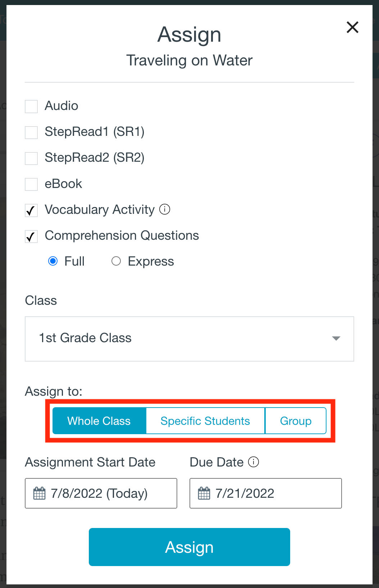Image resolution: width=379 pixels, height=588 pixels.
Task: Select the eBook checkbox
Action: tap(31, 184)
